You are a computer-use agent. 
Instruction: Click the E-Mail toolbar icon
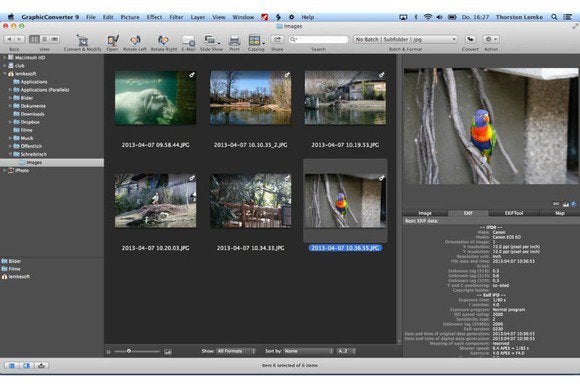pos(188,40)
